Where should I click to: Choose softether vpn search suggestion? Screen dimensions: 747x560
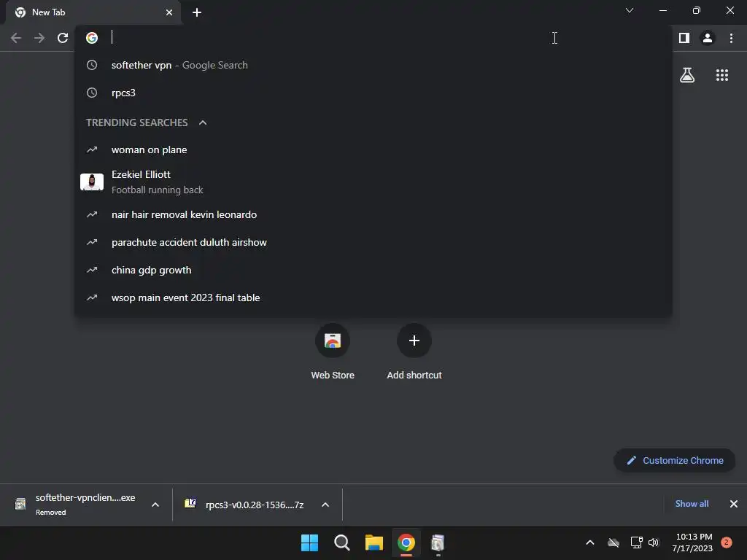coord(373,65)
